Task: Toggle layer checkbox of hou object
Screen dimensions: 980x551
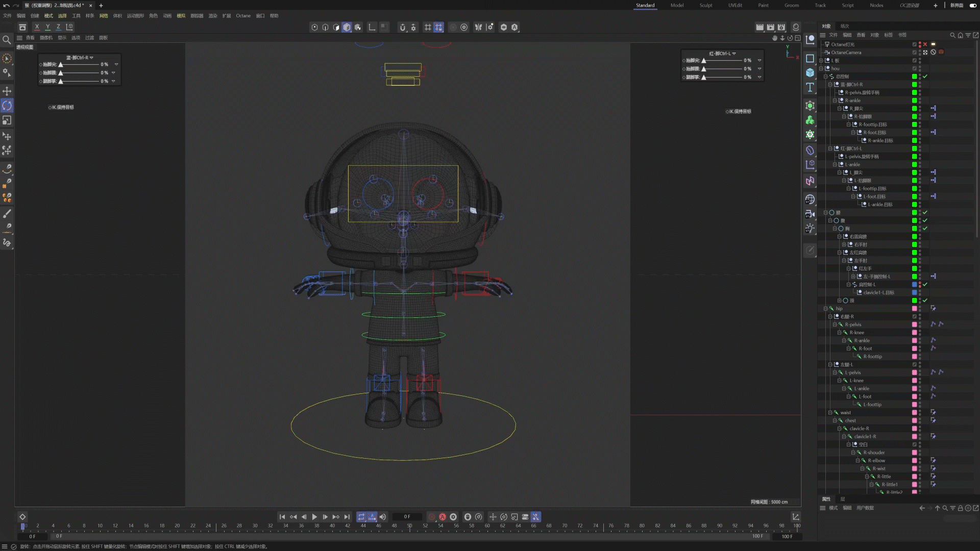Action: click(x=915, y=68)
